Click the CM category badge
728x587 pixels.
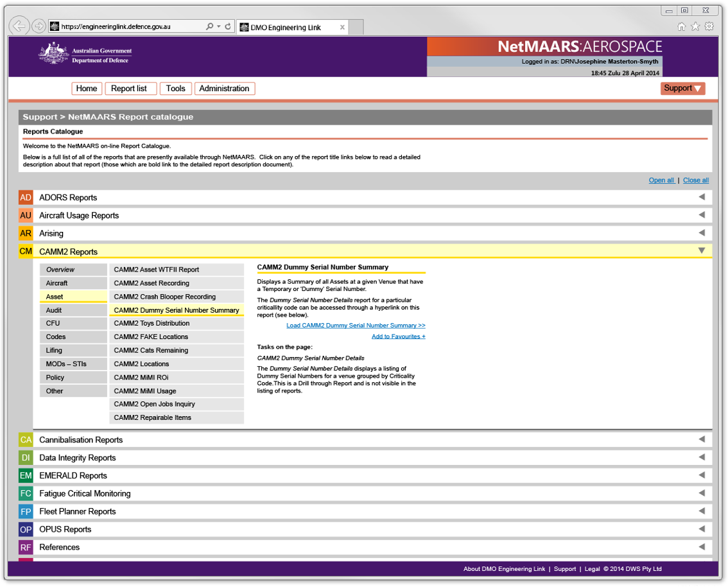click(26, 252)
